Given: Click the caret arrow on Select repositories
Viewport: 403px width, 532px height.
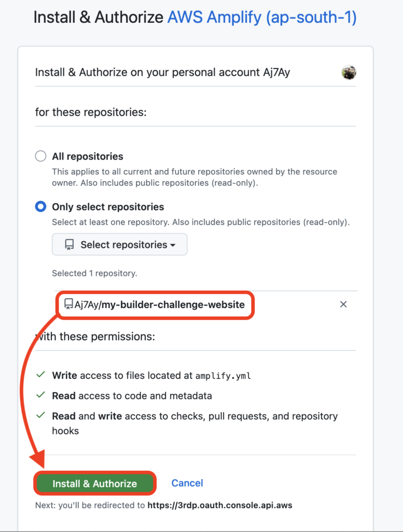Looking at the screenshot, I should pyautogui.click(x=173, y=245).
